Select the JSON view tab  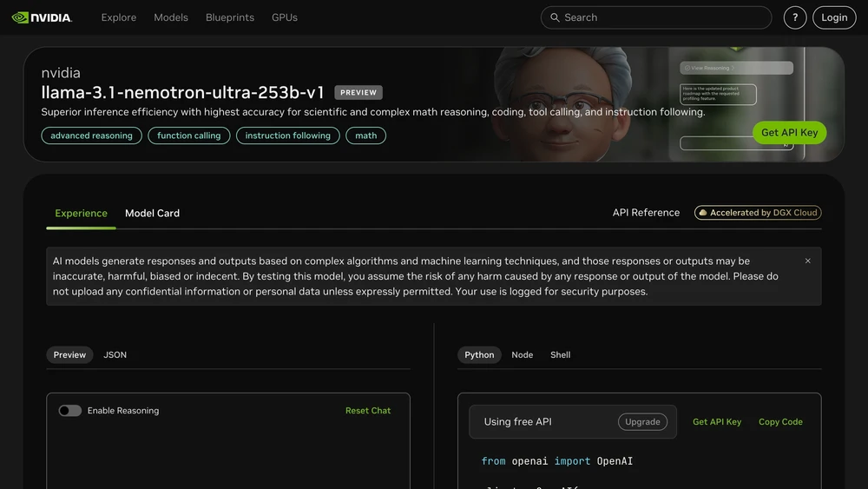pyautogui.click(x=115, y=355)
